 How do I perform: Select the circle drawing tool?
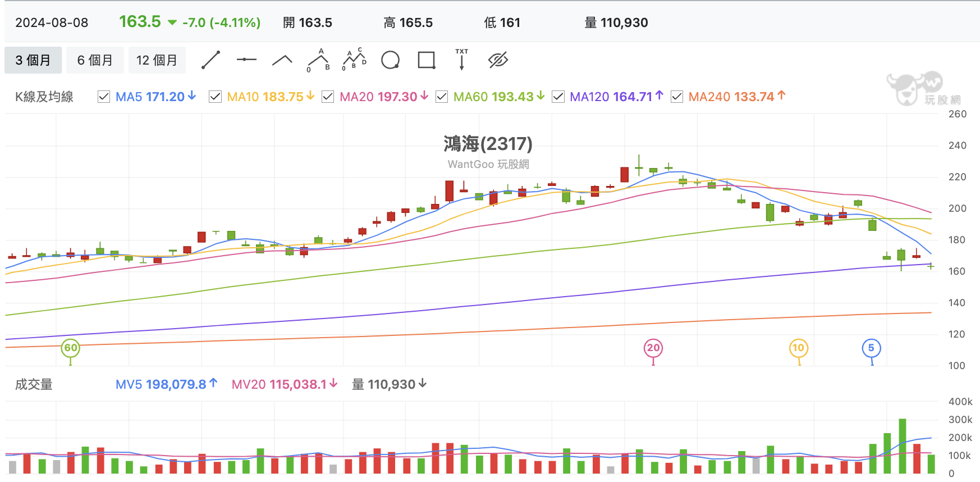click(390, 60)
